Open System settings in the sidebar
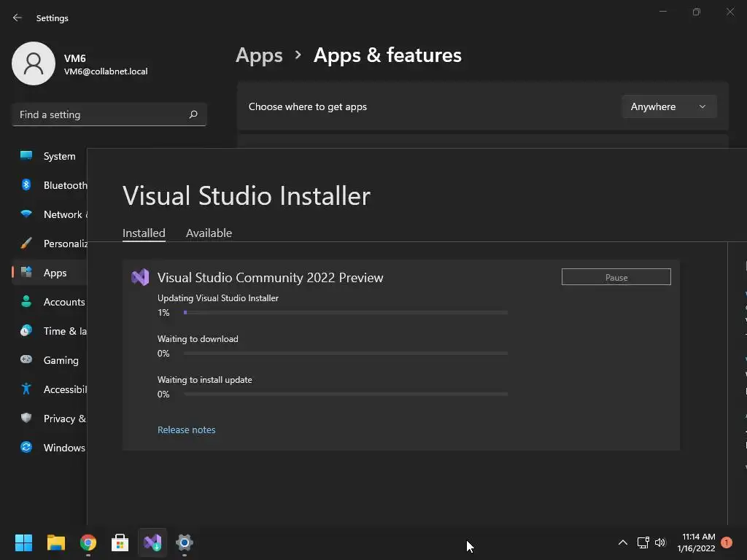Screen dimensions: 747x560 click(59, 156)
